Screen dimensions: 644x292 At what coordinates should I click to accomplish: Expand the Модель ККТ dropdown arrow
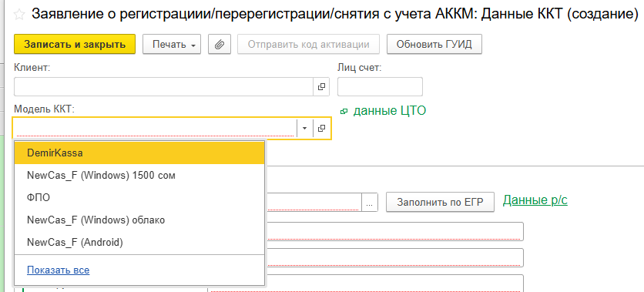(304, 128)
